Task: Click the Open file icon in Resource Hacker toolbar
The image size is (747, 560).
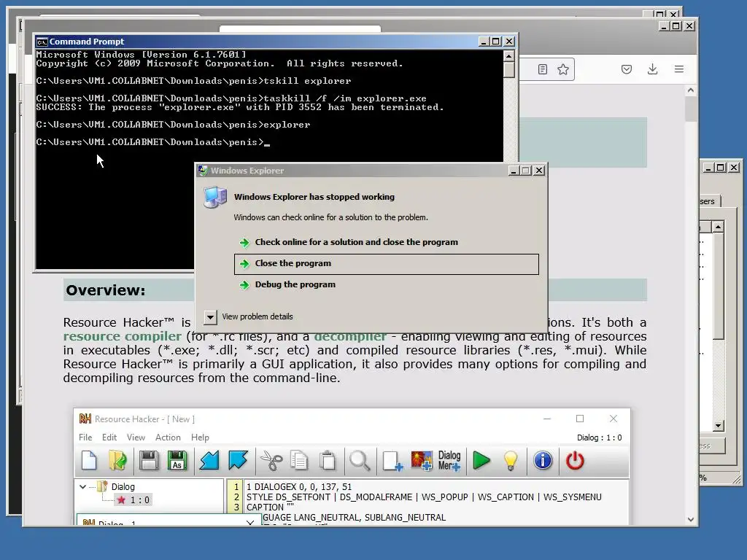Action: (117, 461)
